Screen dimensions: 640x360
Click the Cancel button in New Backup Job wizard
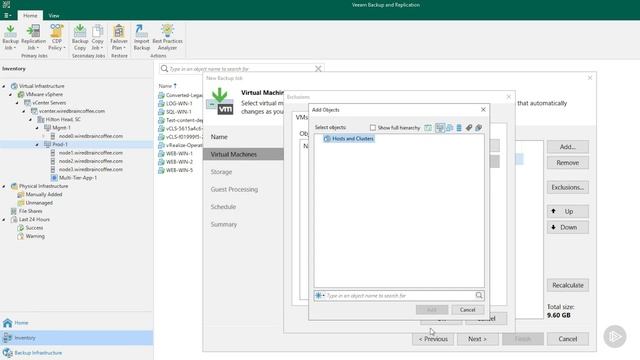[568, 339]
